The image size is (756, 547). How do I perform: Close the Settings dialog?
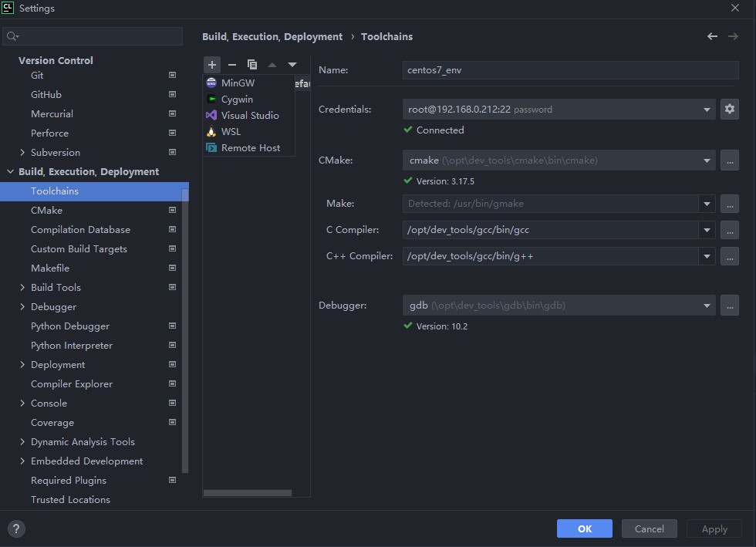click(x=734, y=8)
